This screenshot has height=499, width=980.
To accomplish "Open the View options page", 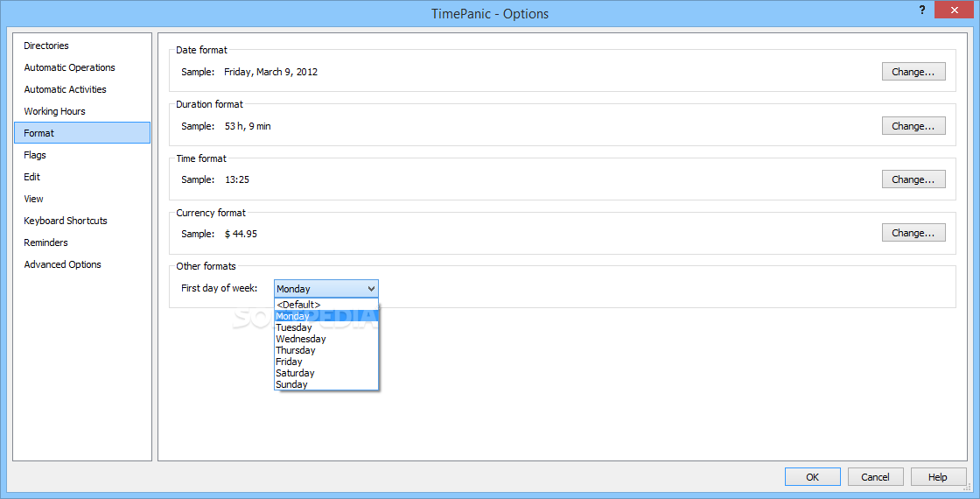I will (x=82, y=199).
